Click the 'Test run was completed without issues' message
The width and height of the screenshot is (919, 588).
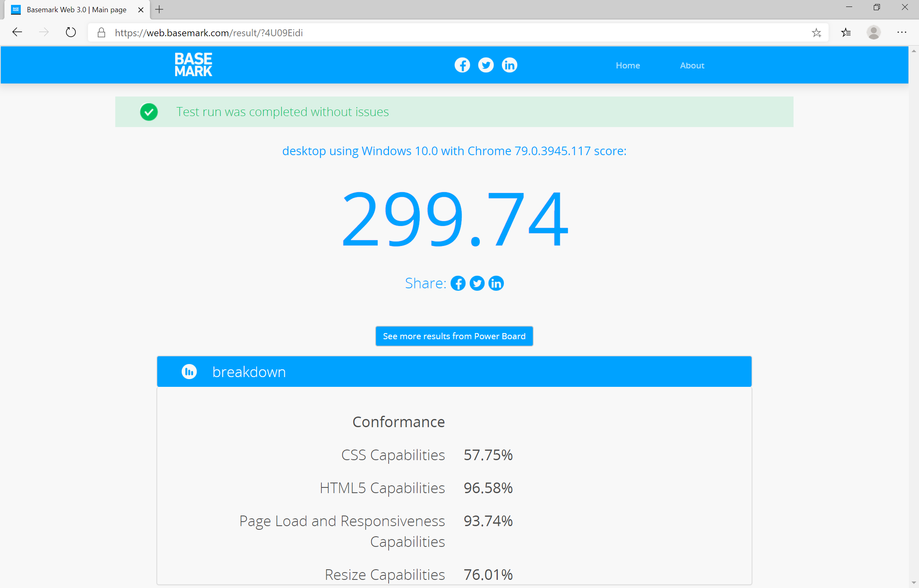point(282,112)
